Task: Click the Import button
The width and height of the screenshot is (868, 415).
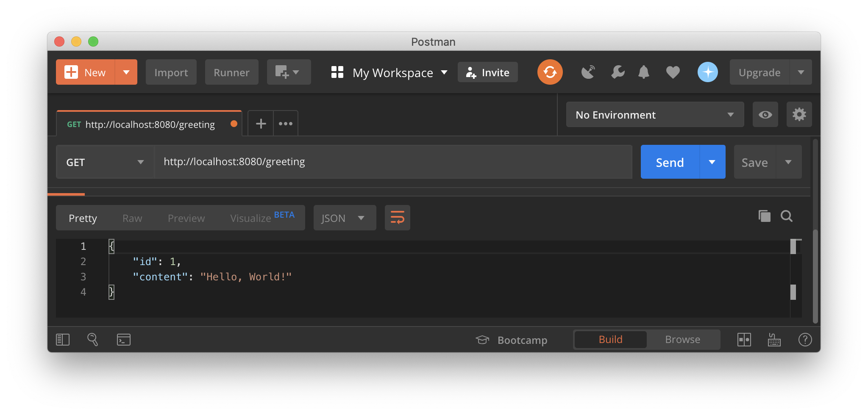Action: 171,72
